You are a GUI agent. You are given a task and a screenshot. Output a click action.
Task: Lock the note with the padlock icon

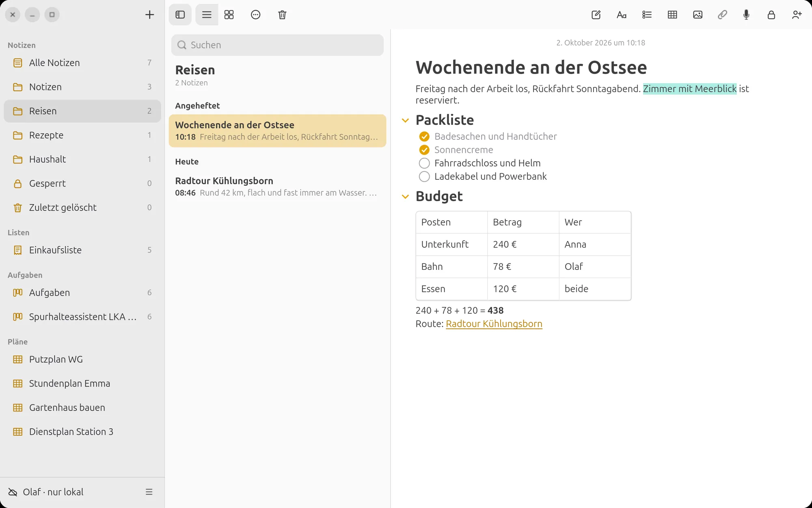click(x=771, y=15)
